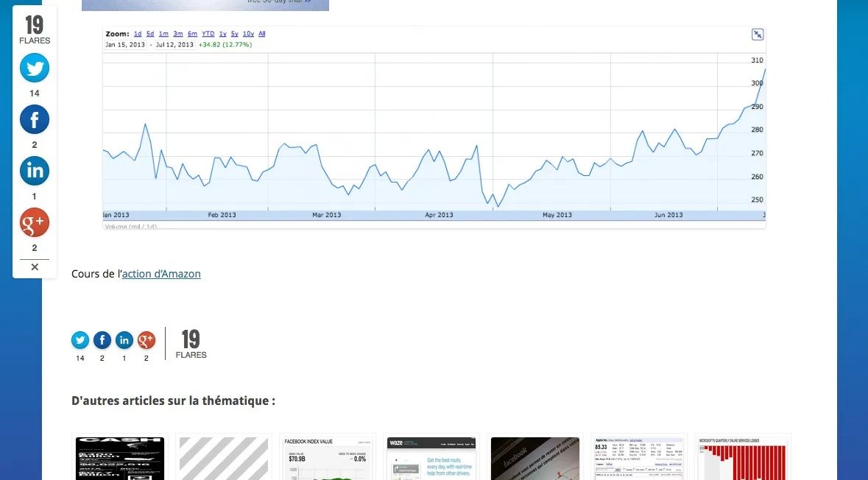The image size is (868, 480).
Task: Set chart zoom to 3m
Action: tap(177, 34)
